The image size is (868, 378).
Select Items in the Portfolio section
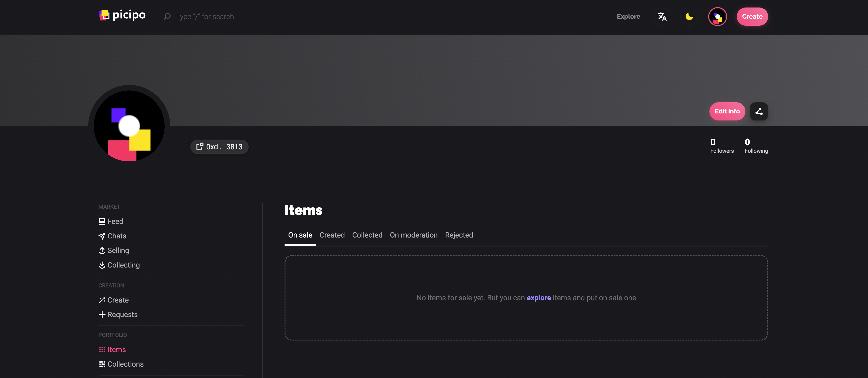click(112, 349)
